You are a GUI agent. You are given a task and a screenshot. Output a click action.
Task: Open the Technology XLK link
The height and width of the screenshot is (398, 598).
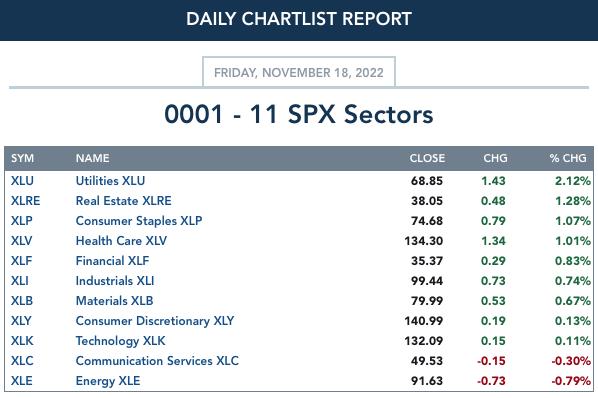pos(121,341)
